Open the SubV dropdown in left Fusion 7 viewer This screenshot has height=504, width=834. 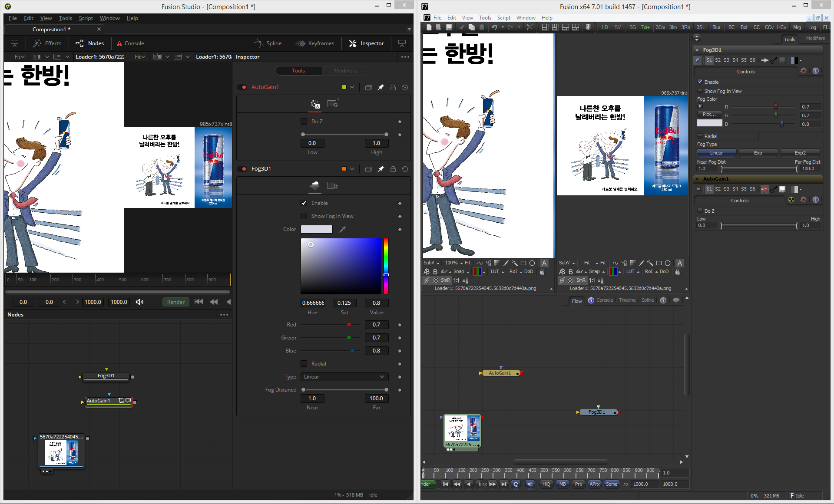(x=431, y=263)
